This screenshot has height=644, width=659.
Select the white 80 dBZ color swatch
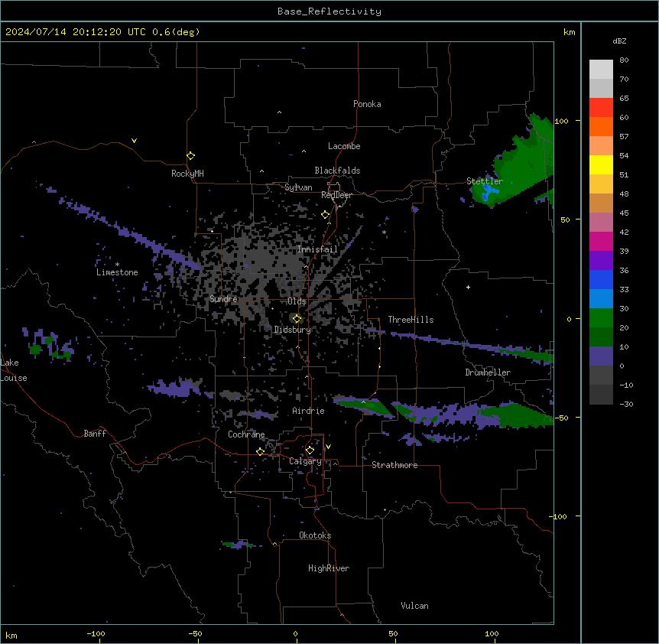[x=601, y=70]
